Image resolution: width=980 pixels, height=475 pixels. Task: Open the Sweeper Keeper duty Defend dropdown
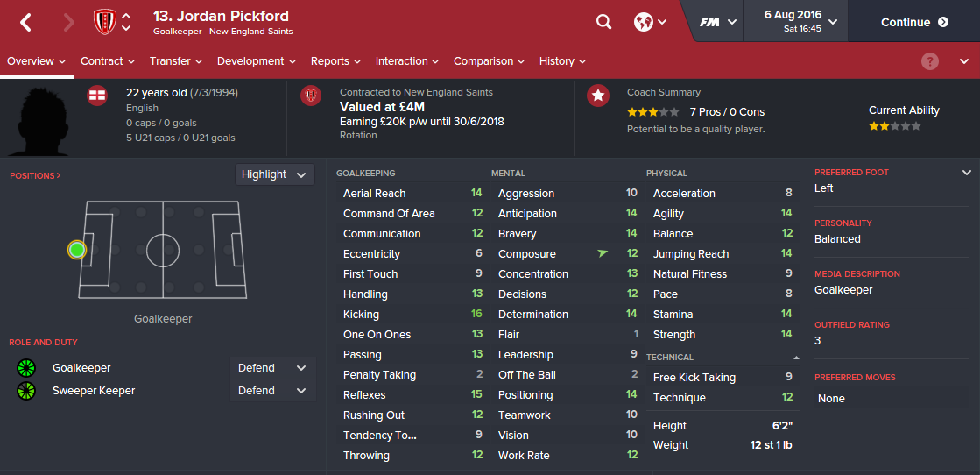272,391
